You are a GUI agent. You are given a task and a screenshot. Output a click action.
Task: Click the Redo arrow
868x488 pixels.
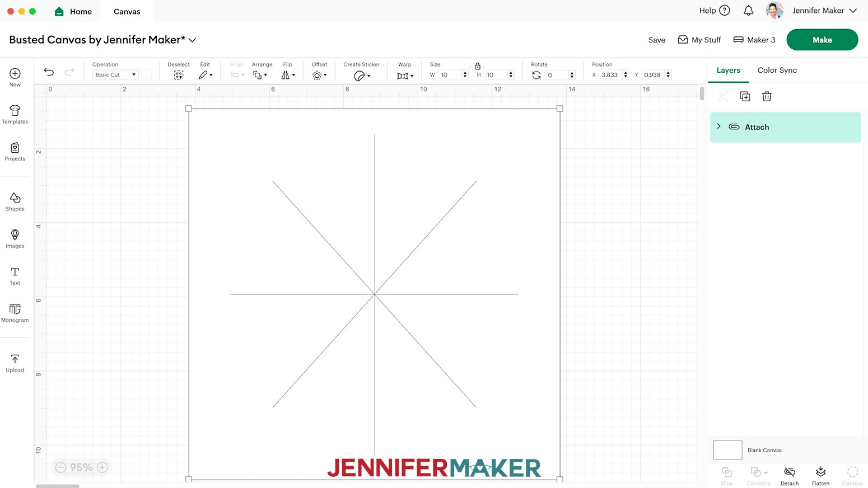69,72
